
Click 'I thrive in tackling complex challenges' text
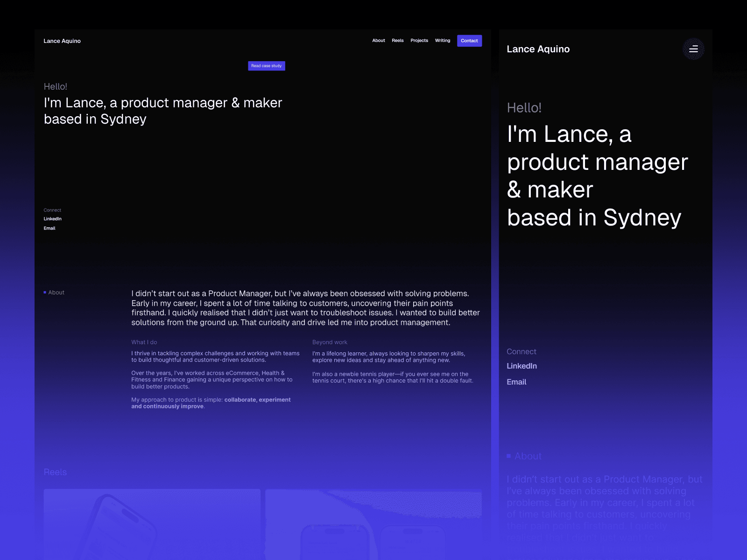pyautogui.click(x=215, y=357)
